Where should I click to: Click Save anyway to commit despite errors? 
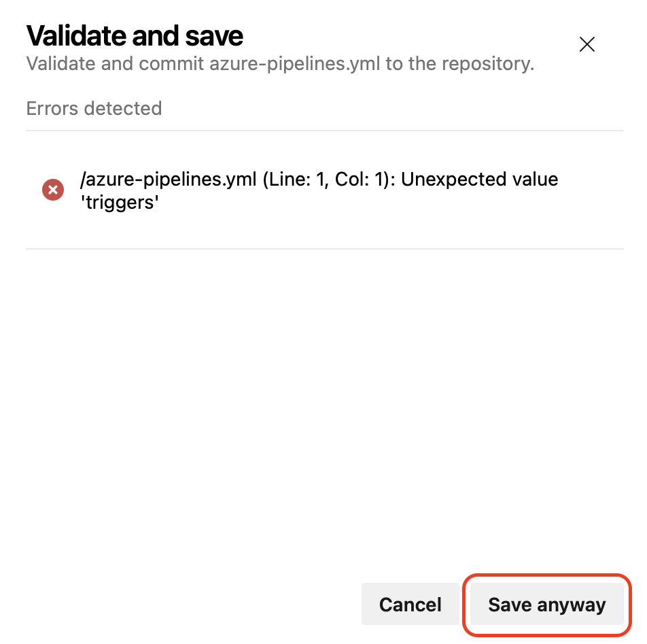point(546,604)
